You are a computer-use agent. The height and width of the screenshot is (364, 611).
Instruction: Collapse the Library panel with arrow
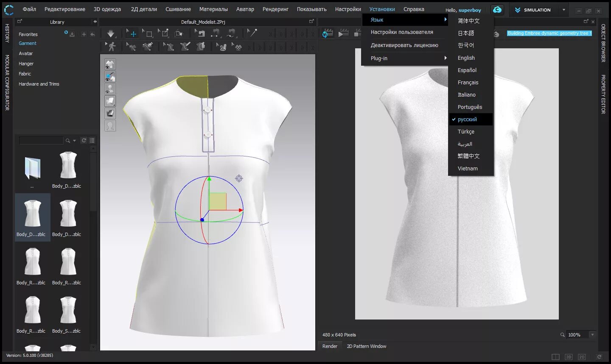tap(95, 22)
